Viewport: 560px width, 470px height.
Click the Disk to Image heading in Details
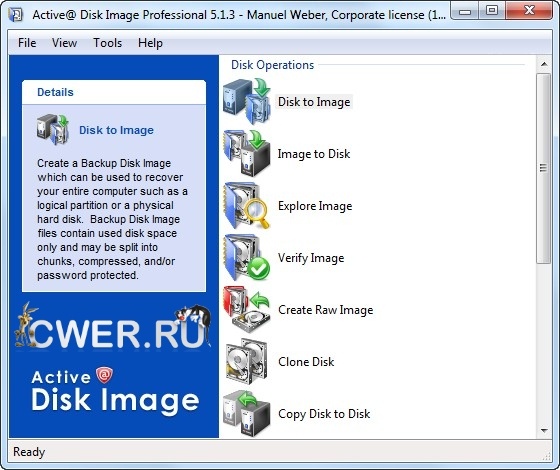click(116, 130)
